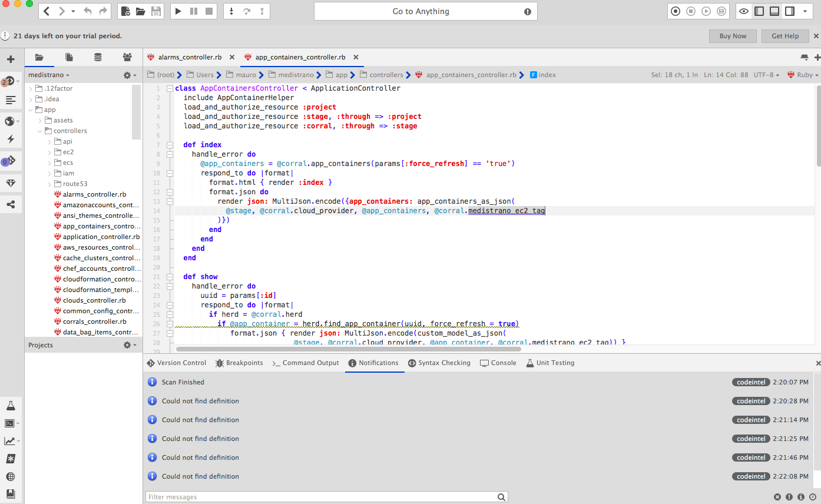
Task: Switch to the alarms_controller.rb tab
Action: click(x=190, y=58)
